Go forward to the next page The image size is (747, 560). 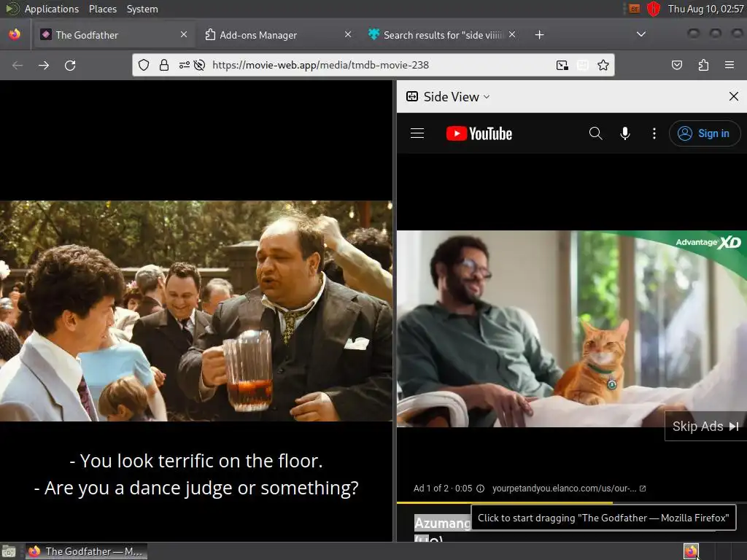point(44,65)
